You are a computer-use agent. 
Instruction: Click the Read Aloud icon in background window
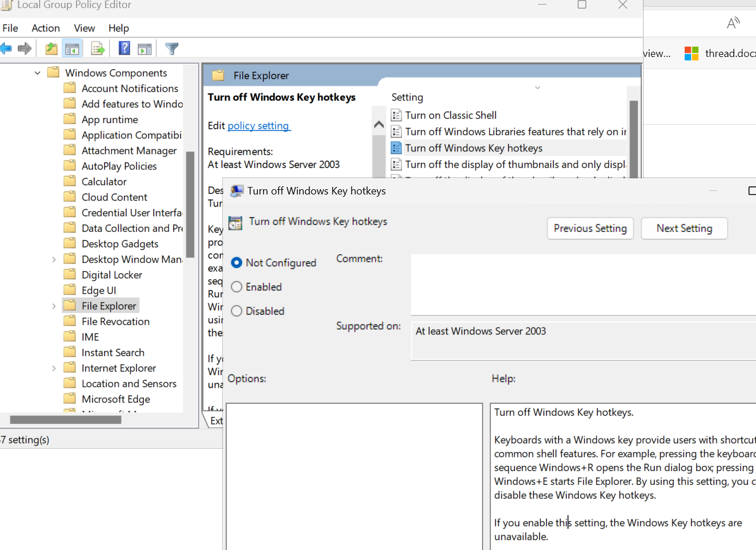[733, 24]
